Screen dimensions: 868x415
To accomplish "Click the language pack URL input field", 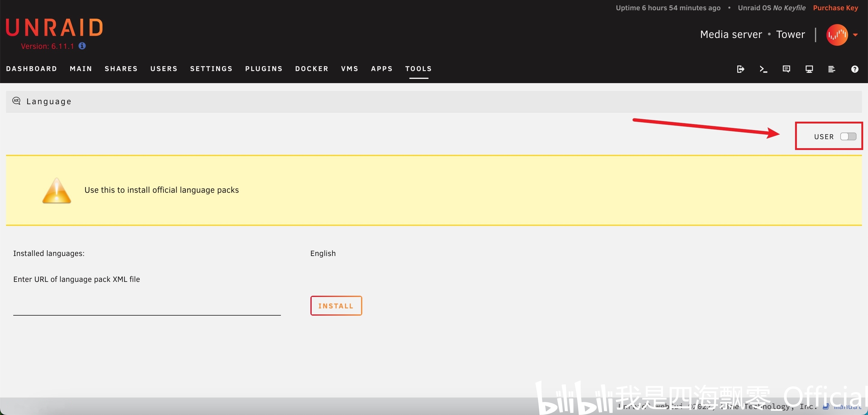I will tap(146, 307).
